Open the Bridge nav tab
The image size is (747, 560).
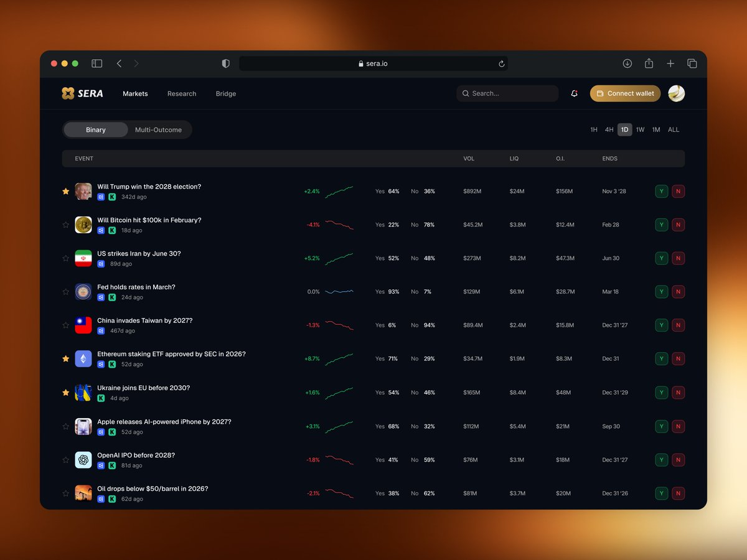[x=226, y=93]
